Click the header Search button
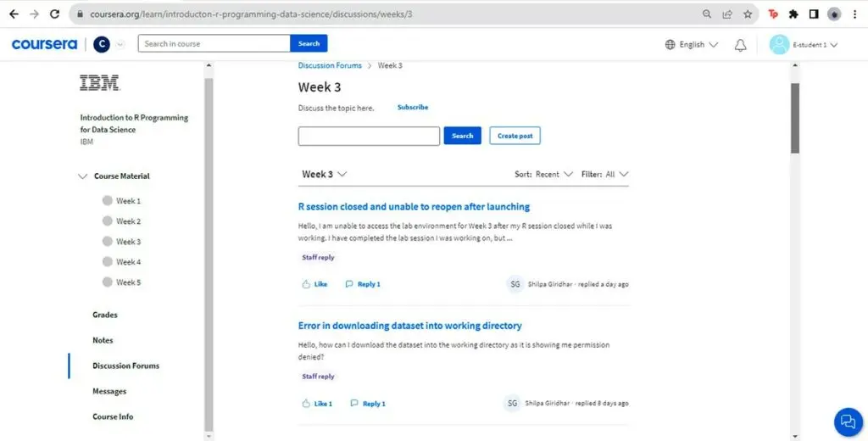This screenshot has height=441, width=868. click(x=309, y=43)
